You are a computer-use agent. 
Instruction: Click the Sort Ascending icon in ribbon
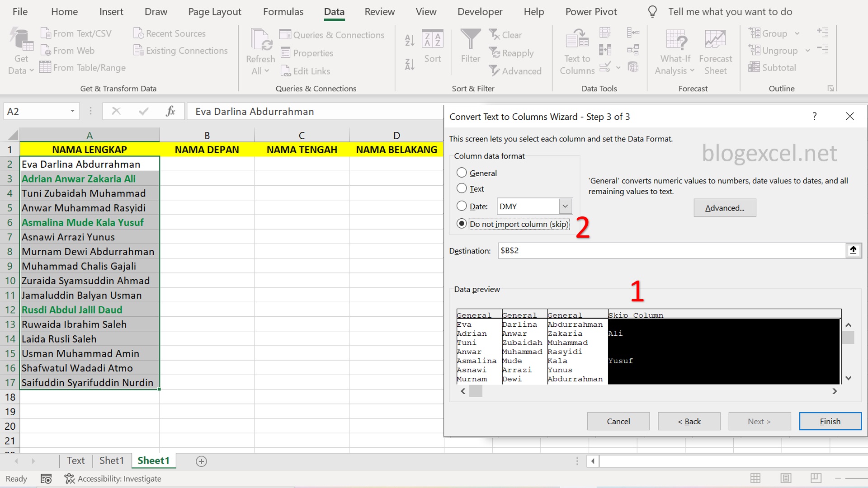tap(409, 41)
